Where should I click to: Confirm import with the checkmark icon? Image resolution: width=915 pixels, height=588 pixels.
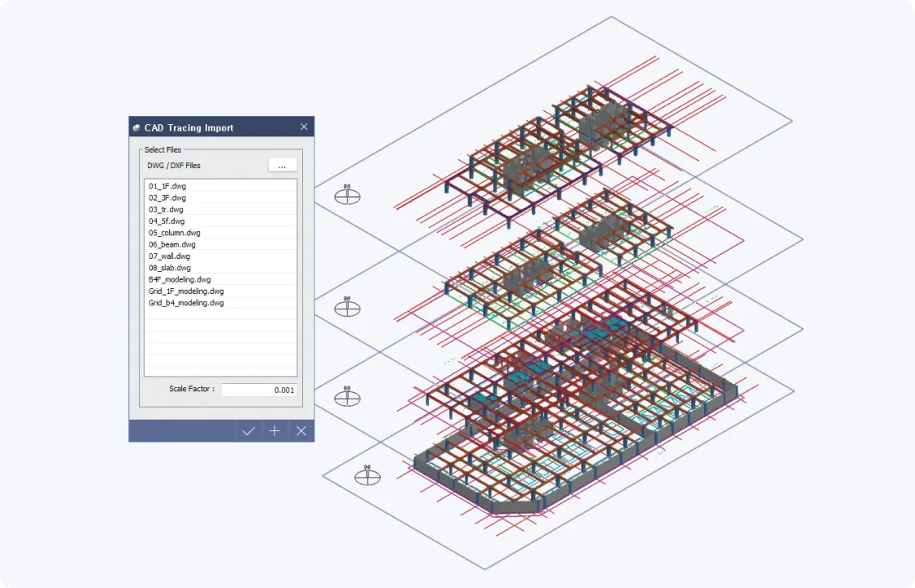[x=248, y=431]
